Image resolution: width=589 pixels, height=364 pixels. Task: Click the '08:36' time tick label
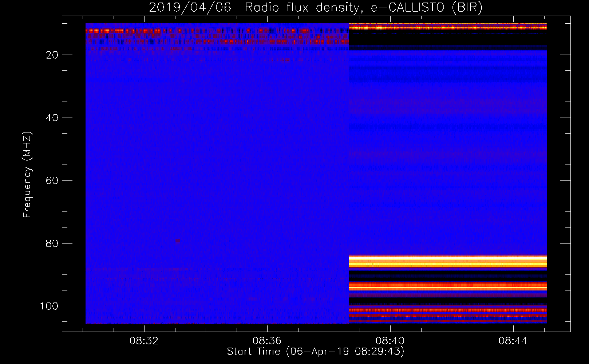[267, 341]
